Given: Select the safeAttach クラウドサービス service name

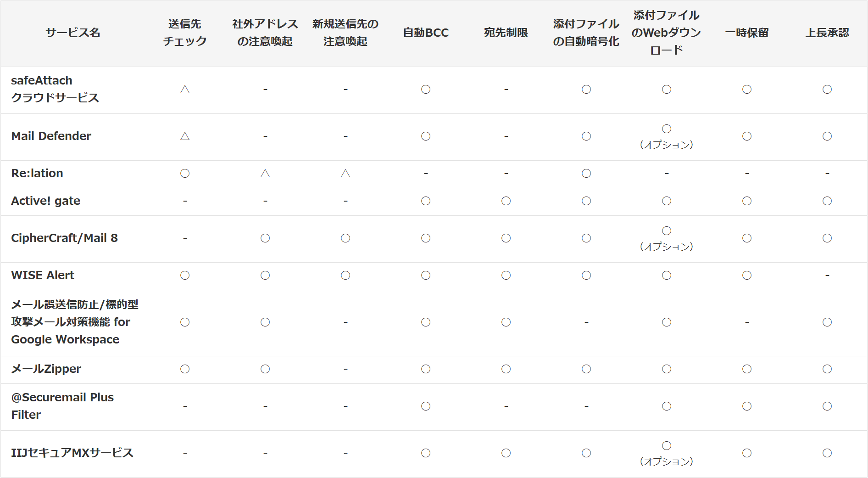Looking at the screenshot, I should tap(55, 89).
